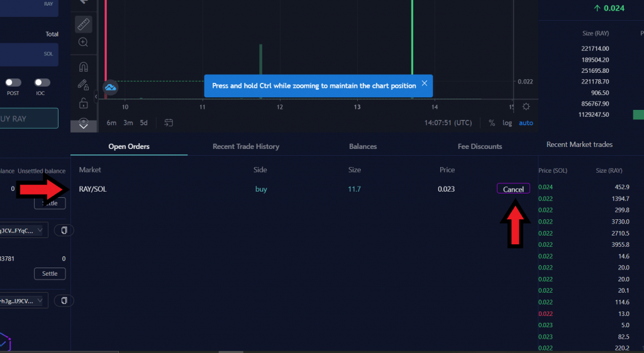Enable auto scale on chart
Viewport: 644px width, 353px height.
[x=526, y=122]
